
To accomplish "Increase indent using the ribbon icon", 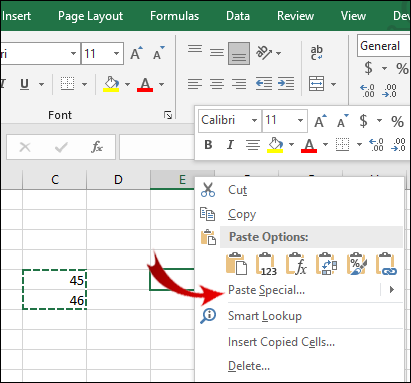I will click(286, 83).
